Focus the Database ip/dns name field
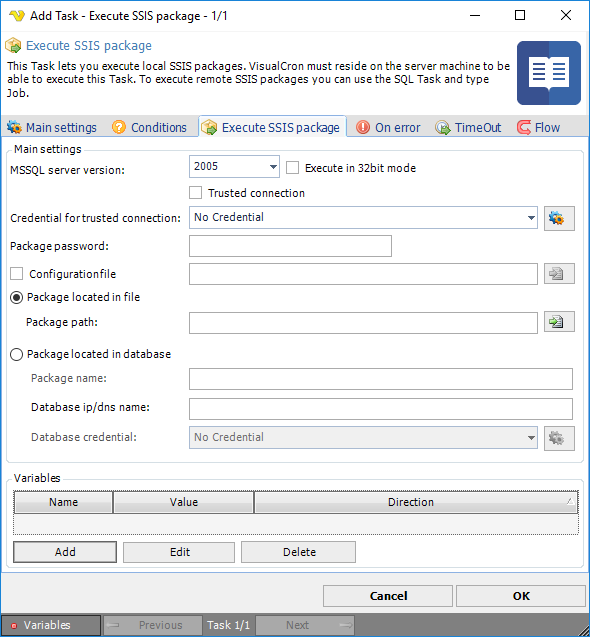590x637 pixels. (x=381, y=409)
